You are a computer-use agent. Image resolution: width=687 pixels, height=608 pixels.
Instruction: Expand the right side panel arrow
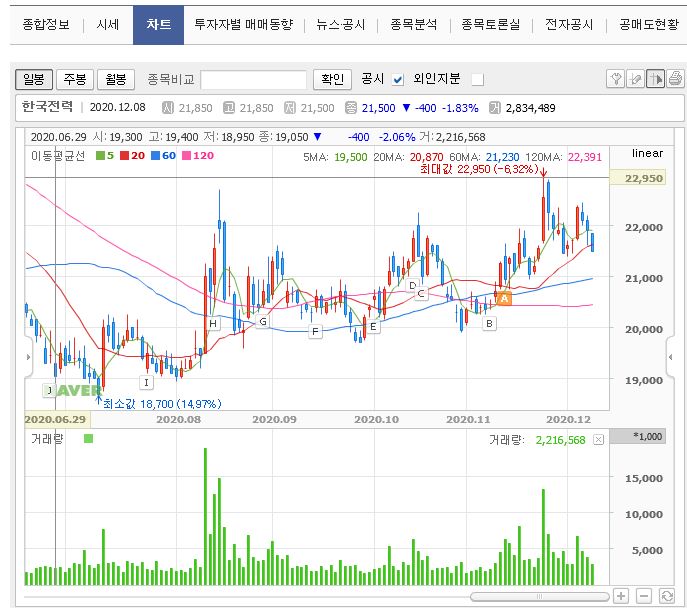[670, 357]
